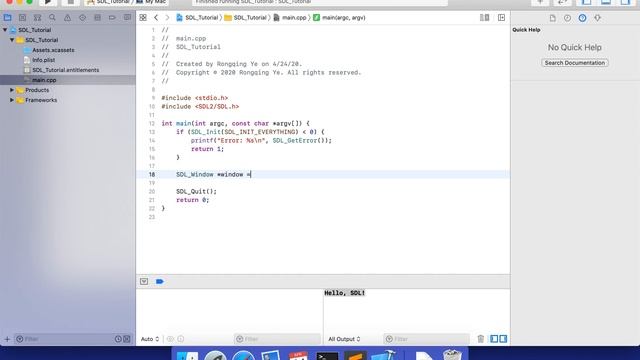The height and width of the screenshot is (360, 640).
Task: Show the Source Control navigator
Action: [22, 18]
